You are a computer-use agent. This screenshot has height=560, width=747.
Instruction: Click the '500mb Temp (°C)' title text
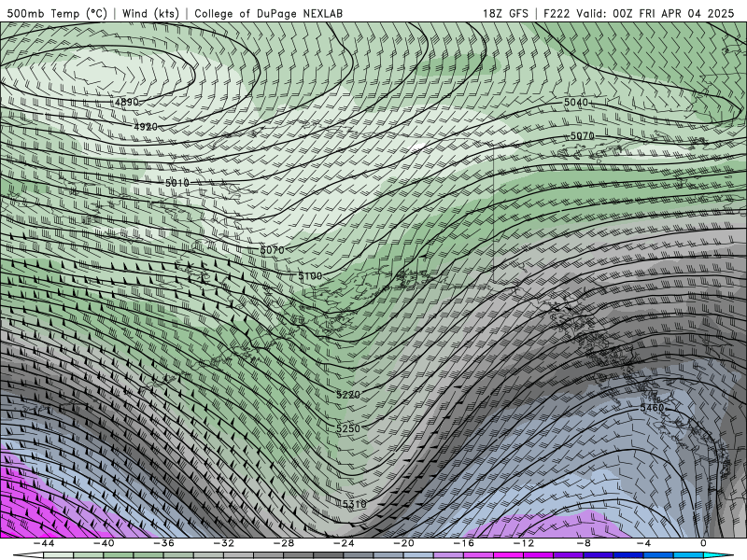coord(57,13)
